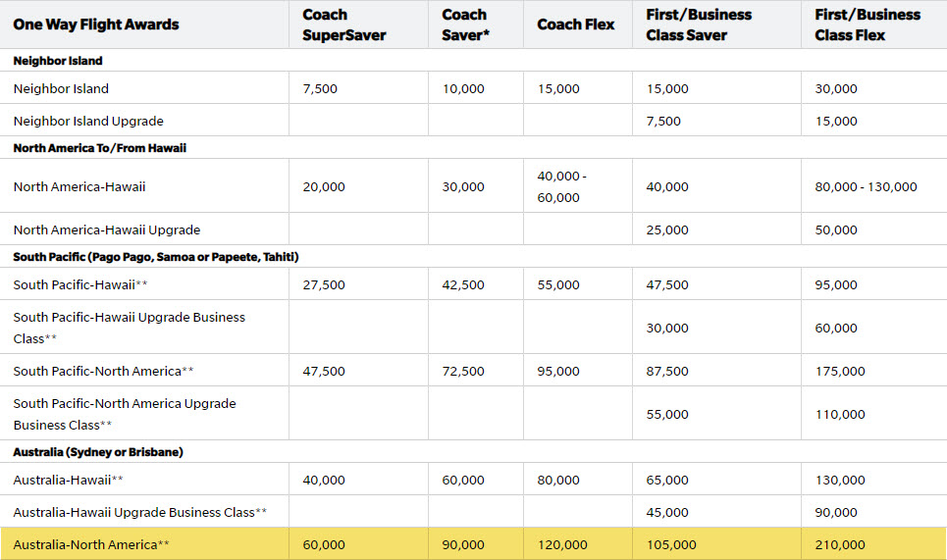The image size is (947, 560).
Task: Click the 80,000 - 130,000 Flex cell
Action: [x=866, y=186]
